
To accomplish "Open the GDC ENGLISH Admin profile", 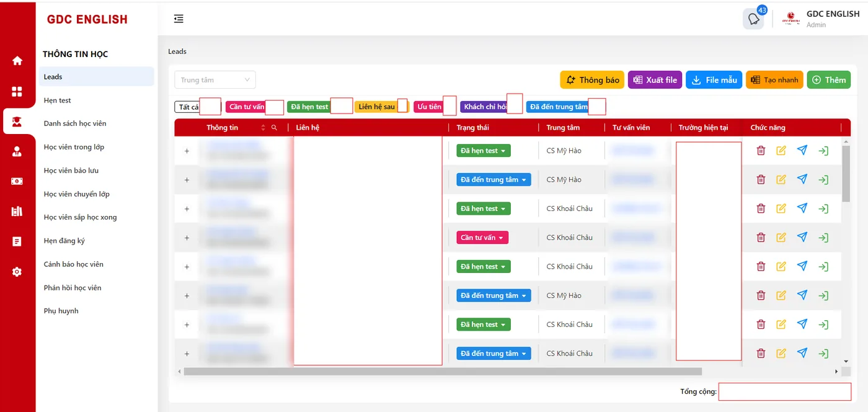I will [820, 19].
